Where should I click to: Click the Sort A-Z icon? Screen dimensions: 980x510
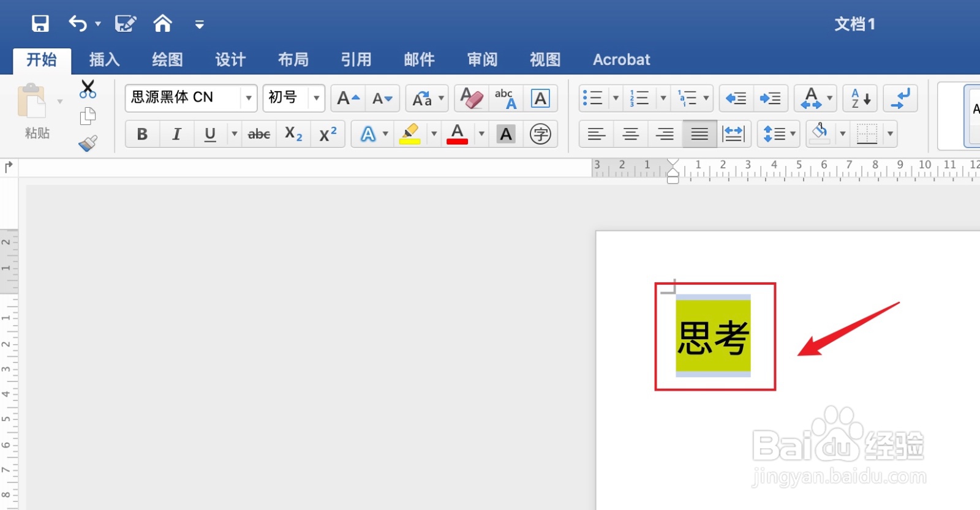point(860,98)
